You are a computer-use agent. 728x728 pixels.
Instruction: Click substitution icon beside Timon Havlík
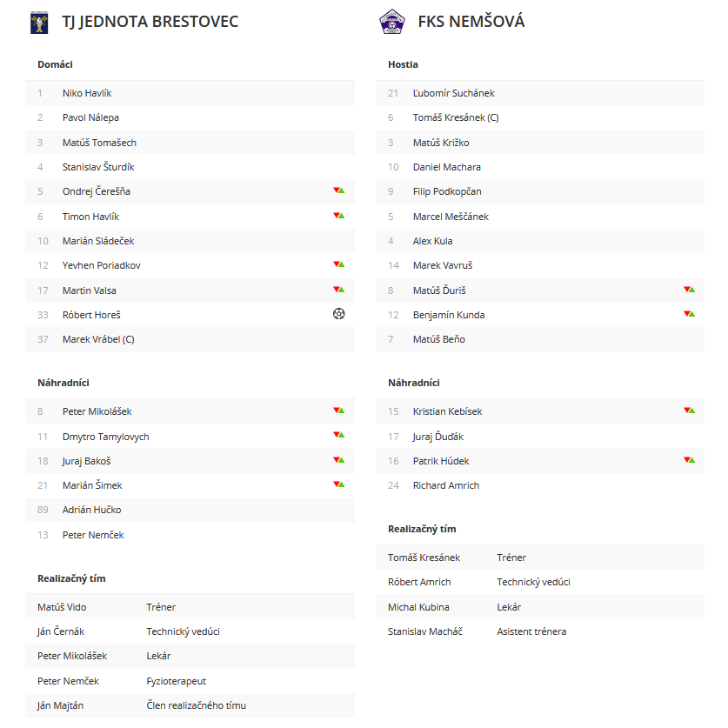339,216
